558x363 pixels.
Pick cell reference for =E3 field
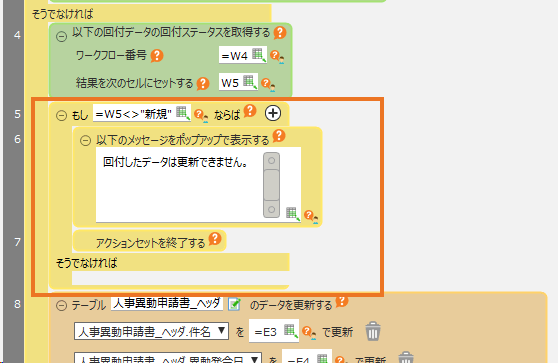[x=291, y=331]
